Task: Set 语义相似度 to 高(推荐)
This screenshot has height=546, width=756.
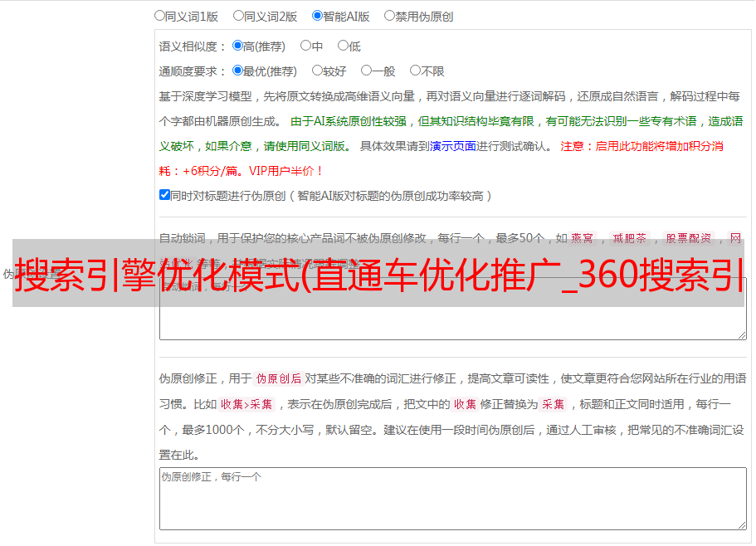Action: [237, 46]
